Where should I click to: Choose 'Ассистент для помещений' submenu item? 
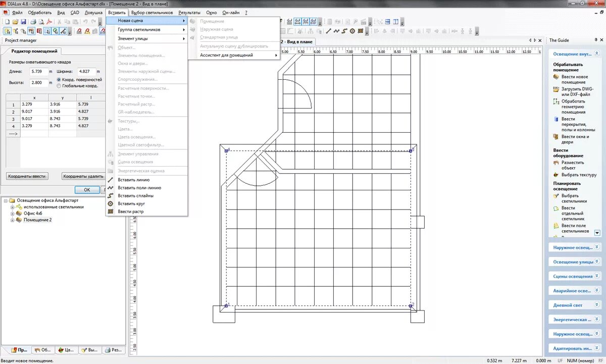click(x=234, y=55)
